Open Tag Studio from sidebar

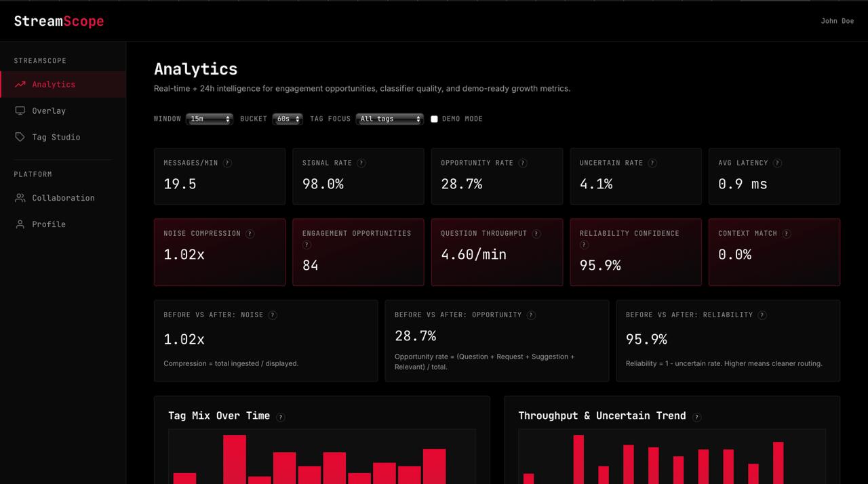(x=63, y=137)
